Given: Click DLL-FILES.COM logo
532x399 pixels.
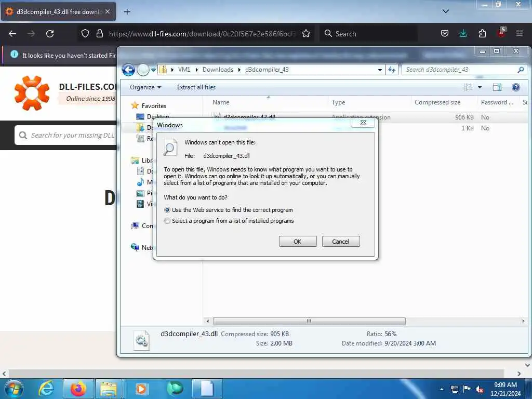Looking at the screenshot, I should click(x=32, y=93).
